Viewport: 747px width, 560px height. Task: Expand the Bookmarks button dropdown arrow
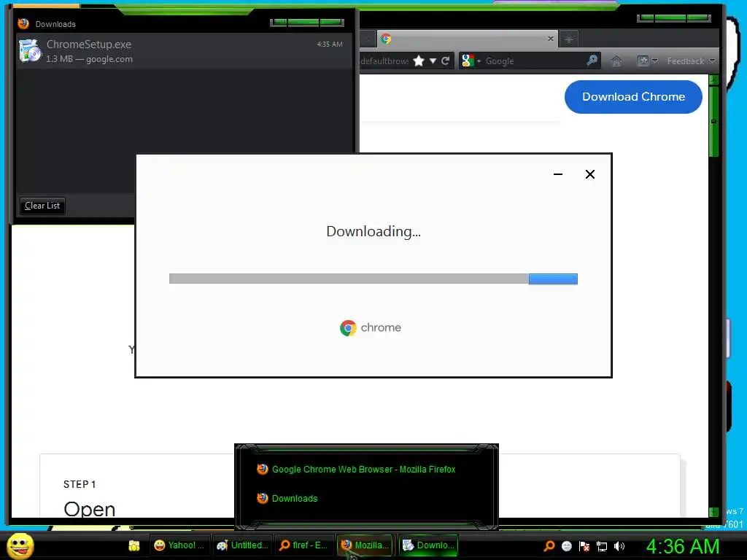click(x=654, y=61)
